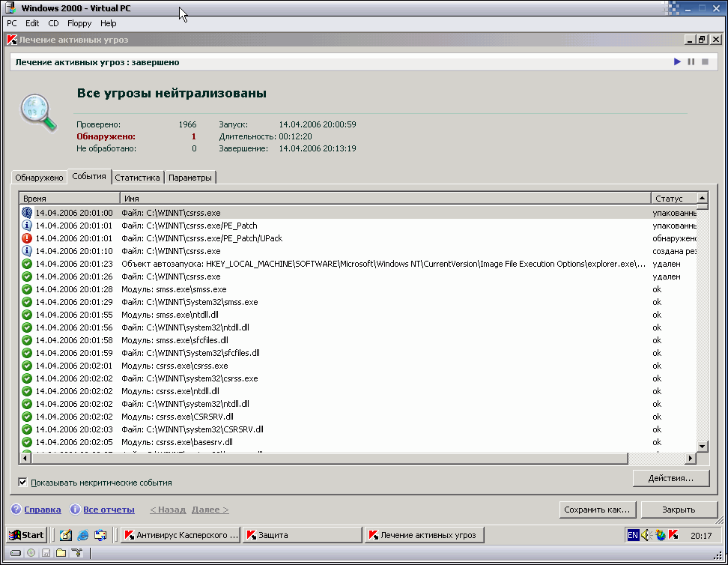
Task: Click the < Назад link
Action: [168, 510]
